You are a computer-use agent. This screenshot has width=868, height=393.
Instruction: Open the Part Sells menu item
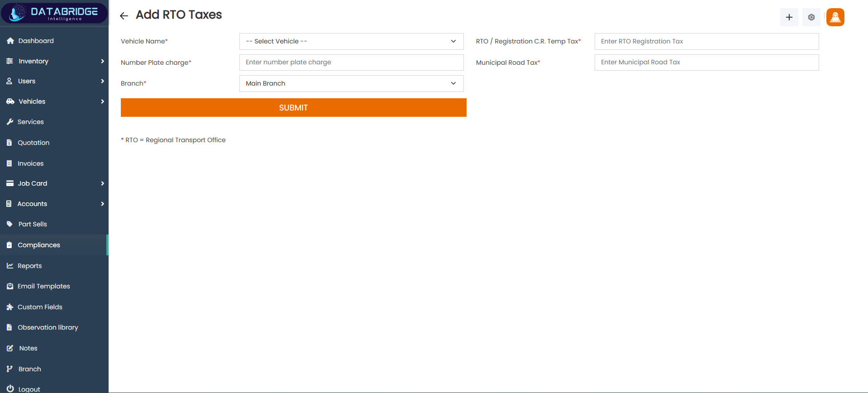(x=54, y=224)
